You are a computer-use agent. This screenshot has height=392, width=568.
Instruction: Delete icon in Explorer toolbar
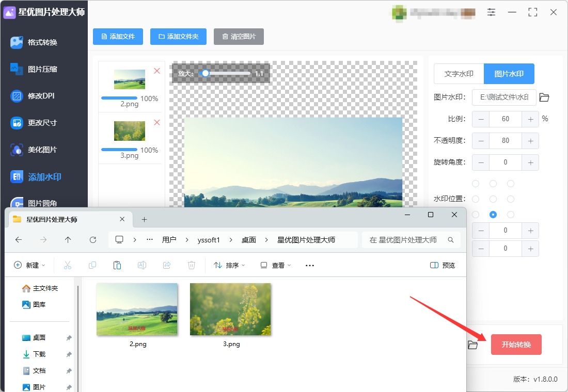pyautogui.click(x=192, y=265)
